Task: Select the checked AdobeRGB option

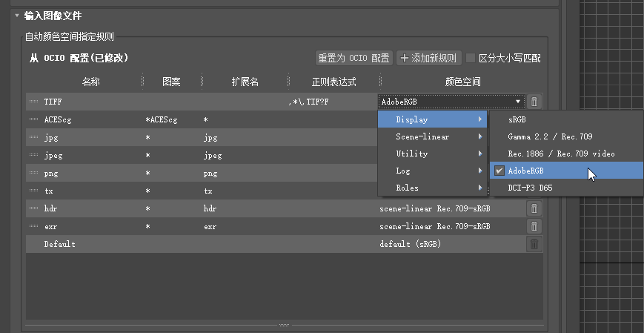Action: point(567,171)
